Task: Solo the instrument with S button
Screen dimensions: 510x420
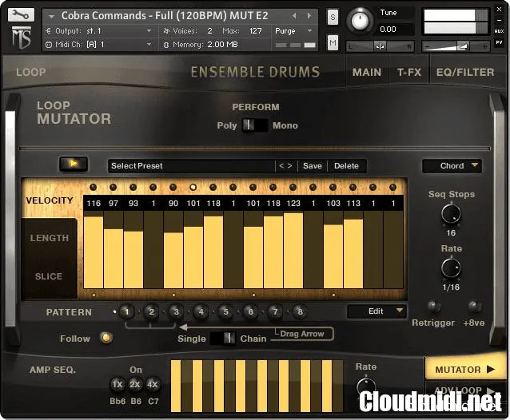Action: click(x=333, y=18)
